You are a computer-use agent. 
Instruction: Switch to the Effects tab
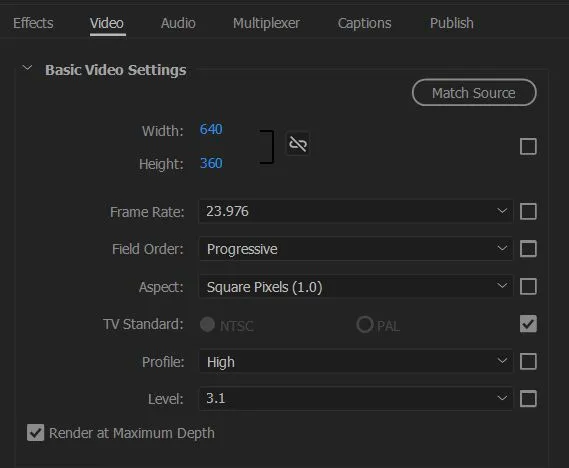click(x=33, y=23)
